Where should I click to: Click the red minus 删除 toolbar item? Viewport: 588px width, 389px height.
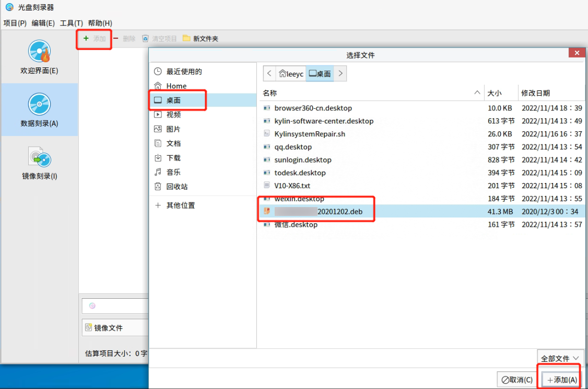coord(124,39)
